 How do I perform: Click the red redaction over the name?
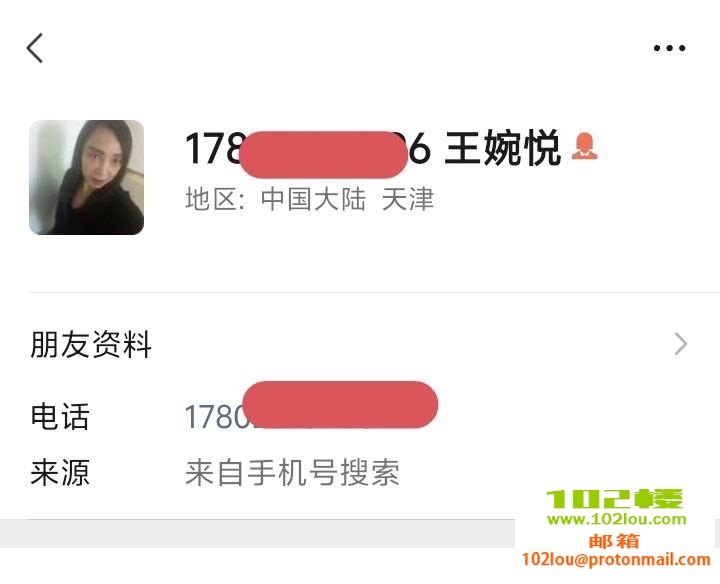click(323, 155)
